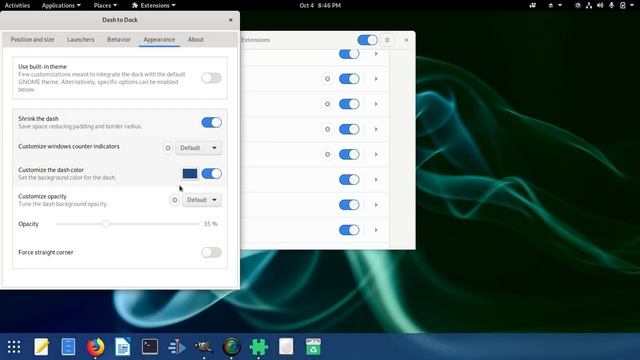Open the clock showing Oct 4 8:46 PM
640x360 pixels.
tap(320, 5)
